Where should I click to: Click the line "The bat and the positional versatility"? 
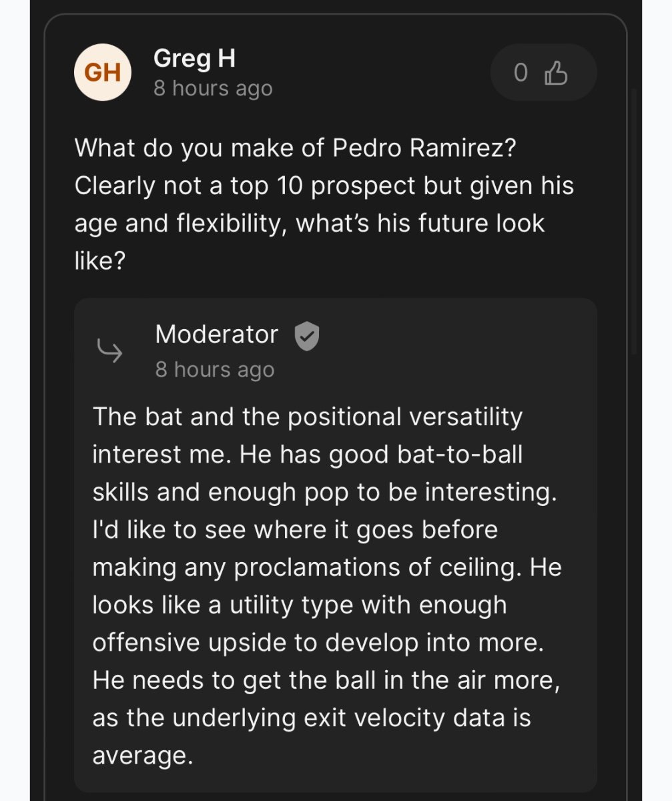tap(307, 417)
